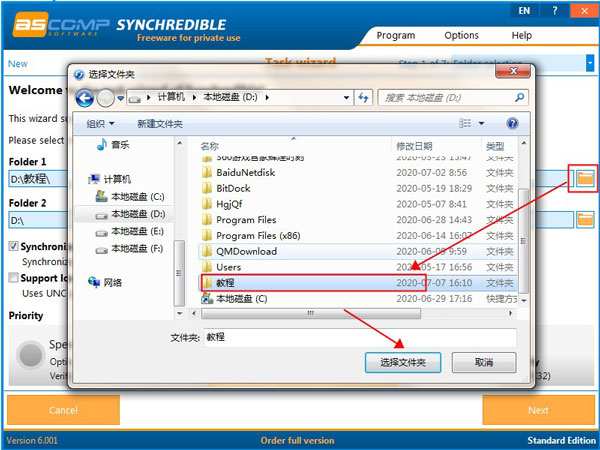600x450 pixels.
Task: Click 本地磁盘 (D:) in address breadcrumb
Action: click(x=230, y=97)
